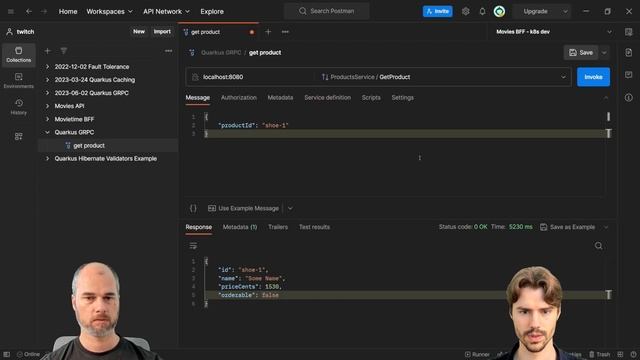Image resolution: width=640 pixels, height=360 pixels.
Task: Expand the Movietime BFF collection
Action: [x=47, y=119]
